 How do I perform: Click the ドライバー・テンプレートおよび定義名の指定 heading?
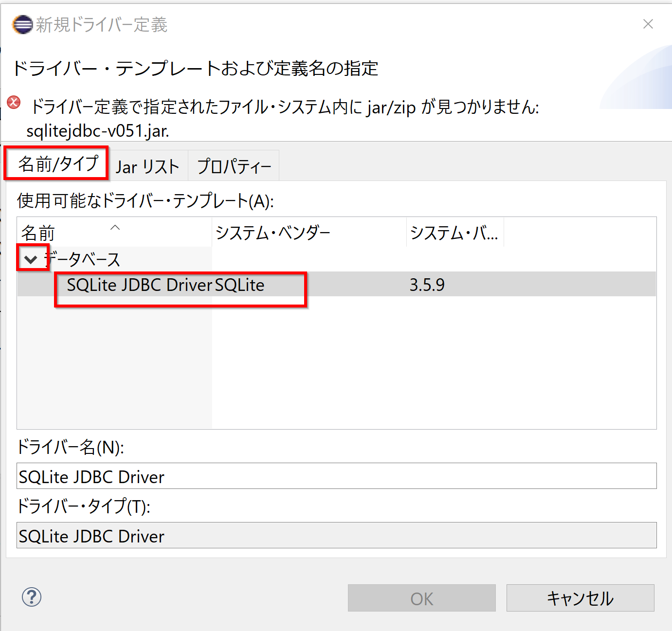195,68
